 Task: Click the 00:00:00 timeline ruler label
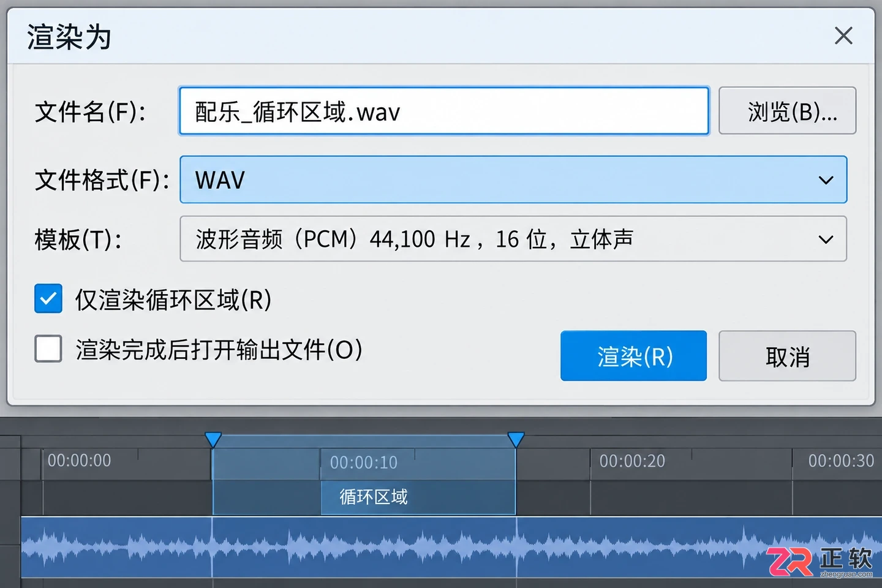pyautogui.click(x=80, y=461)
